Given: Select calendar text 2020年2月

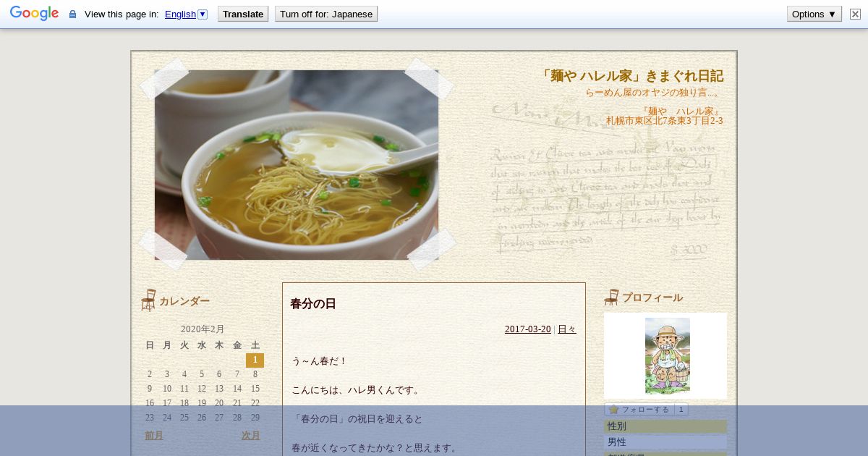Looking at the screenshot, I should pos(203,329).
